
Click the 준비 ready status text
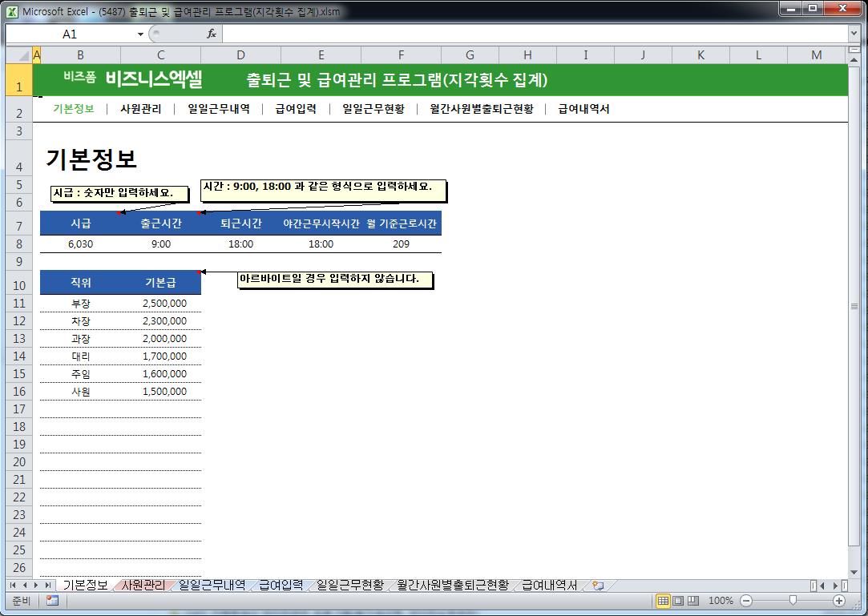tap(21, 601)
